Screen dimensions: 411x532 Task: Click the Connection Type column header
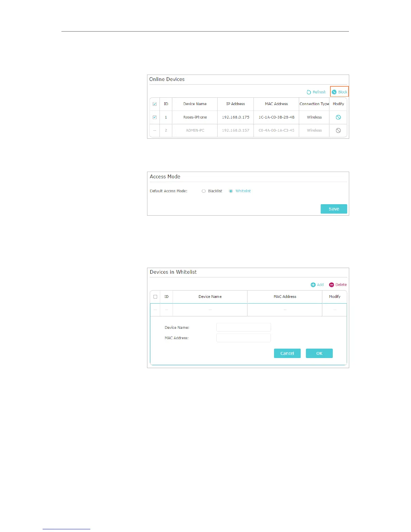click(x=314, y=104)
